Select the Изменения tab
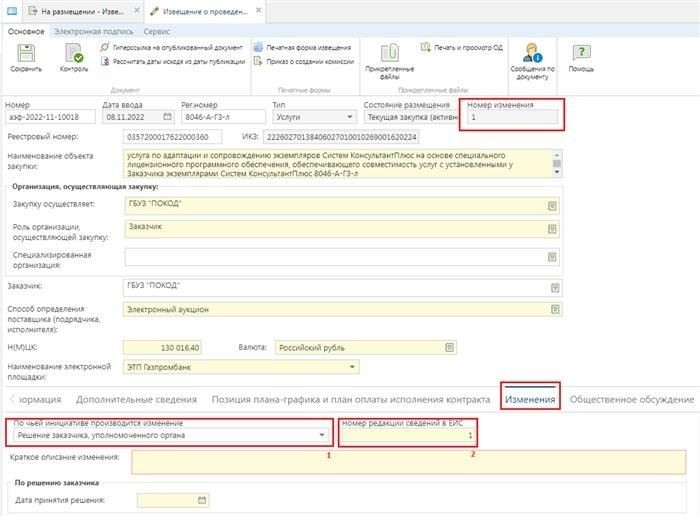 tap(530, 399)
